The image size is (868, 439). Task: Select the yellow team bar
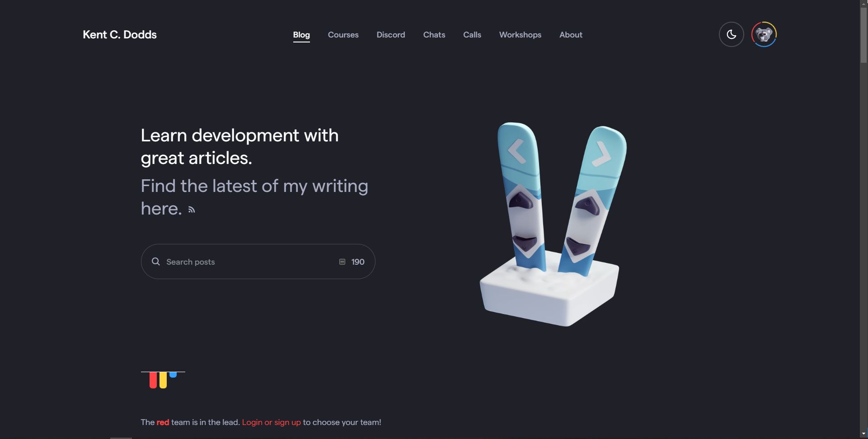(163, 380)
